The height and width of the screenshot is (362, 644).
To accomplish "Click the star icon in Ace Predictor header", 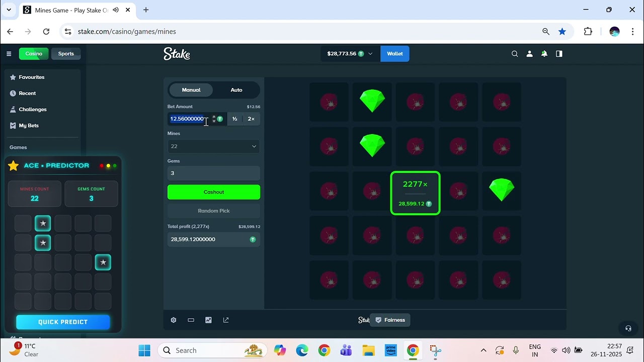I will pos(14,165).
